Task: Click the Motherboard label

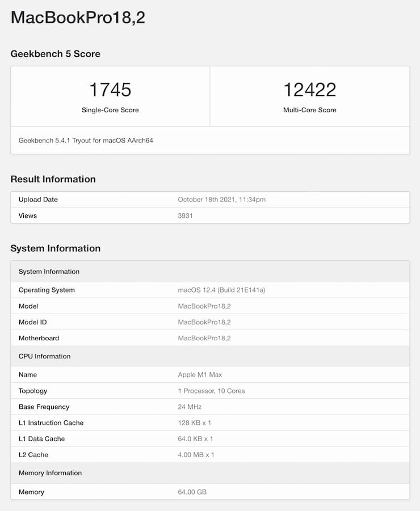Action: click(x=39, y=338)
